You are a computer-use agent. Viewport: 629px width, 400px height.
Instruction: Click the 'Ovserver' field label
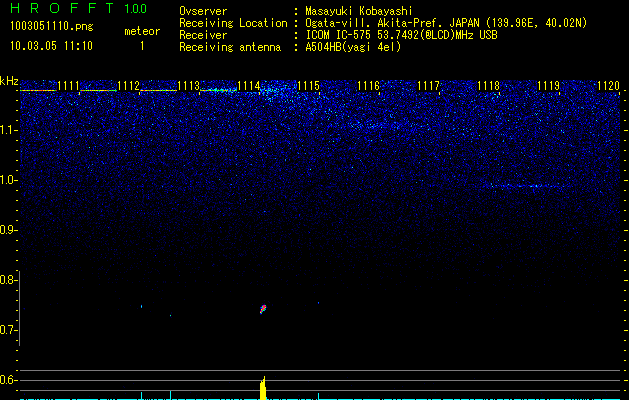203,11
